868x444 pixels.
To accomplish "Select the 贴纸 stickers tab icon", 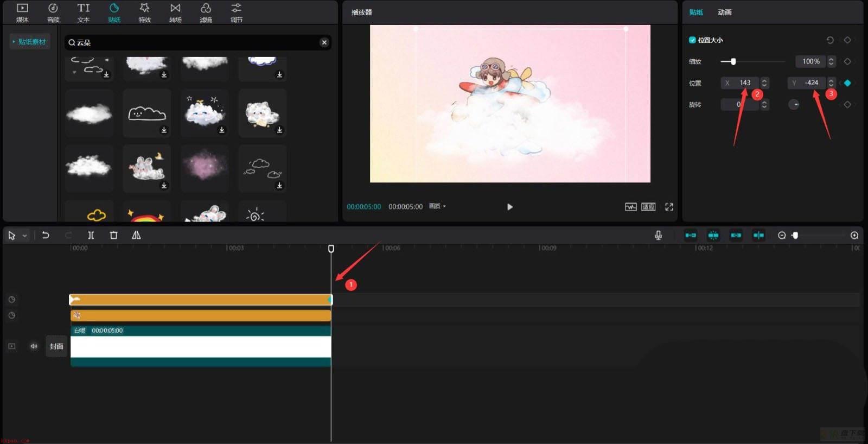I will (x=114, y=8).
